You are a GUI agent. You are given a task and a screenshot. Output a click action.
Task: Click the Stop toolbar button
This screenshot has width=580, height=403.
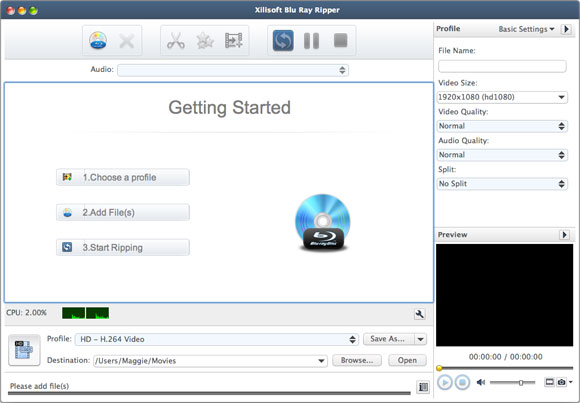pyautogui.click(x=340, y=40)
